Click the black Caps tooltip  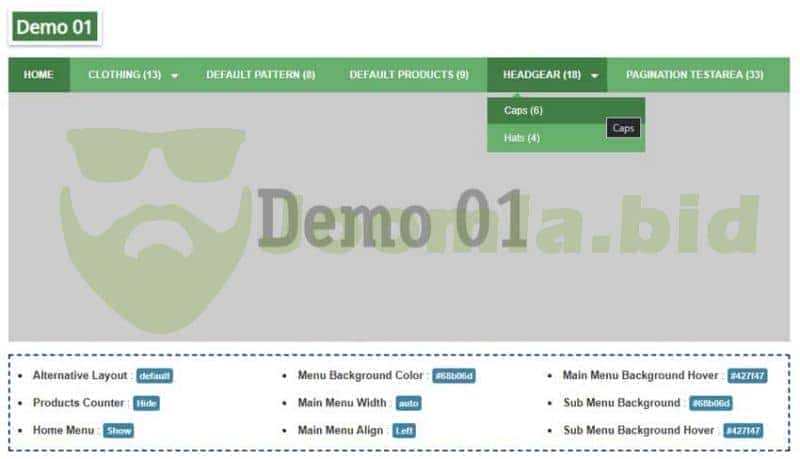click(623, 129)
